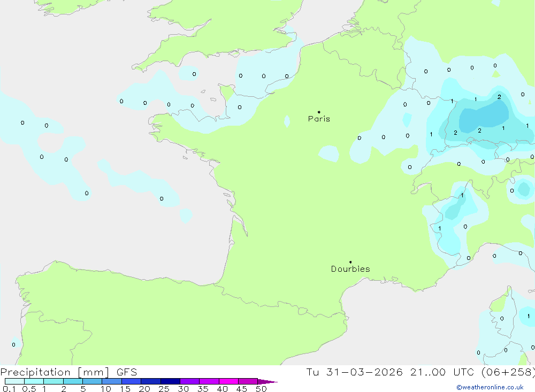Screen dimensions: 535x392
Task: Pick the 2–5 mm legend swatch
Action: [73, 381]
